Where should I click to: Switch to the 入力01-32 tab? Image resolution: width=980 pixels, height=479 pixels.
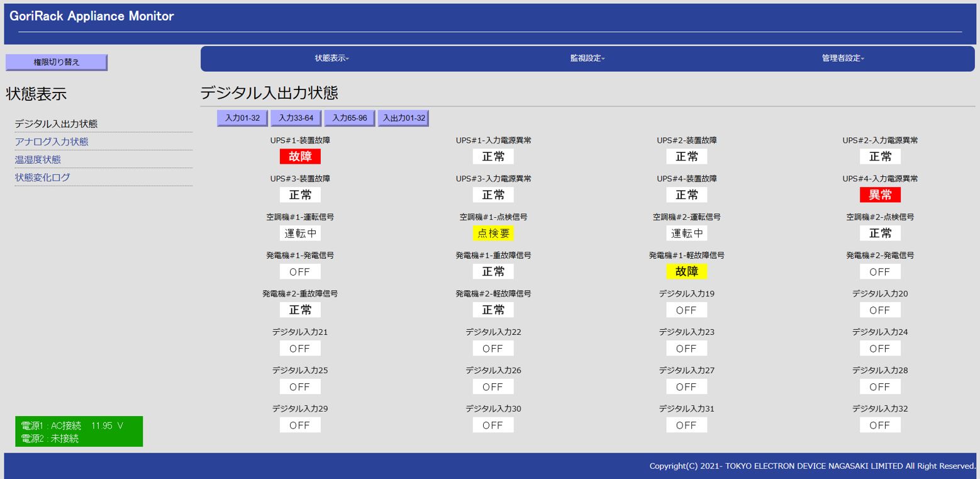(242, 118)
